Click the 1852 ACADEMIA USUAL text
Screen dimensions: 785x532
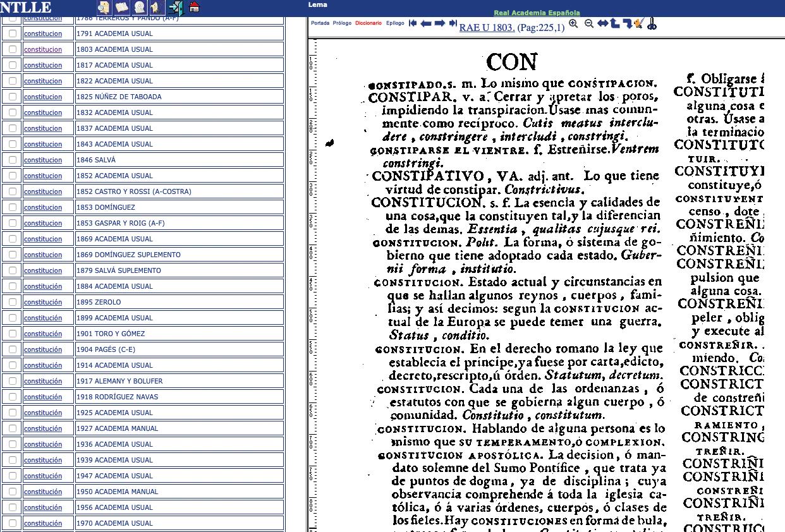point(114,176)
